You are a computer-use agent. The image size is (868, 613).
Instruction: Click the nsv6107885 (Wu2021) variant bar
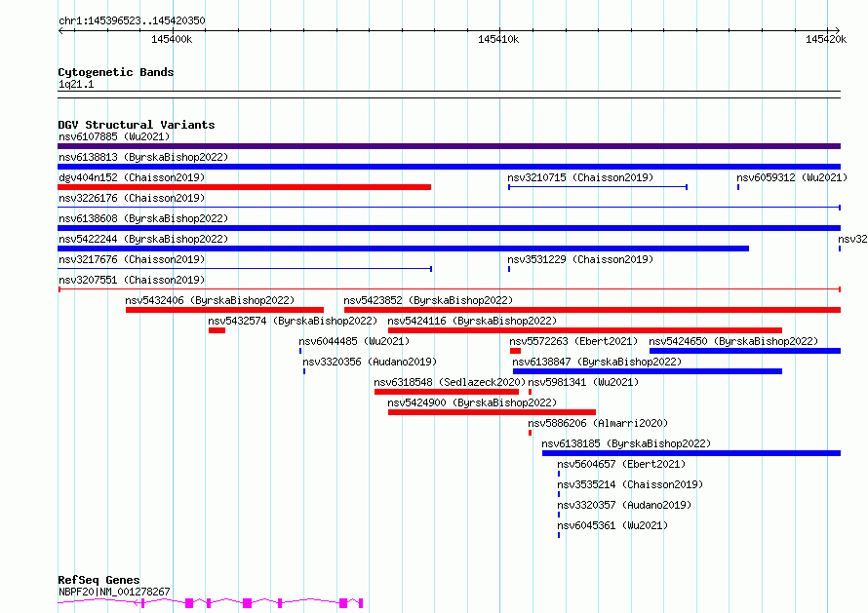coord(449,146)
